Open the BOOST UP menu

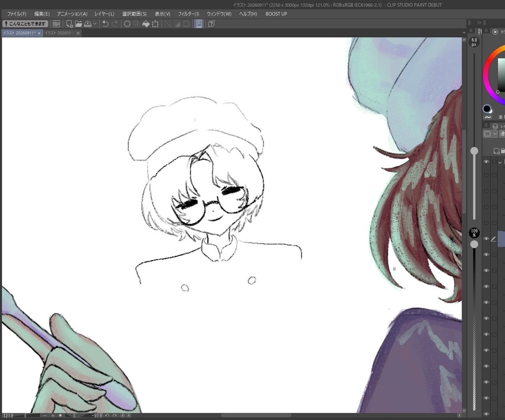click(x=276, y=14)
